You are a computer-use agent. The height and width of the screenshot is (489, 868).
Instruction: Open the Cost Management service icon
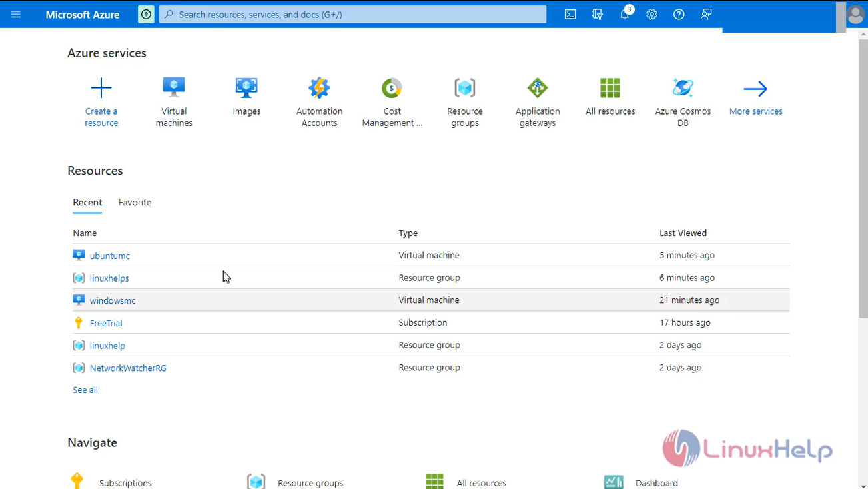392,88
